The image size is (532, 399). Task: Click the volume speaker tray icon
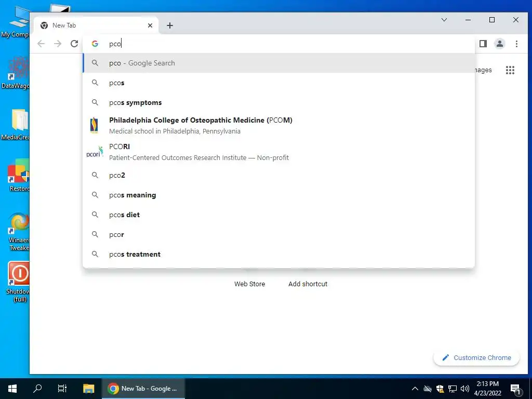pos(465,389)
